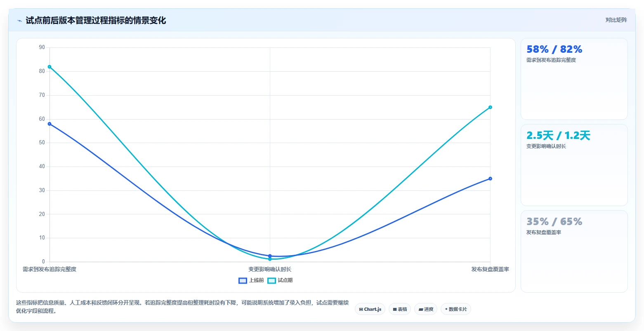Open the 35% / 65% metric card
Image resolution: width=644 pixels, height=331 pixels.
[574, 251]
